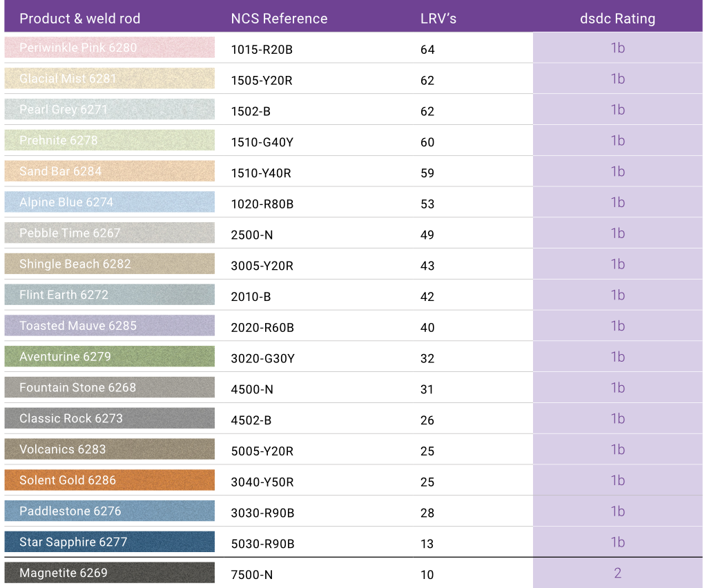Click NCS code 1015-R20B

(262, 50)
